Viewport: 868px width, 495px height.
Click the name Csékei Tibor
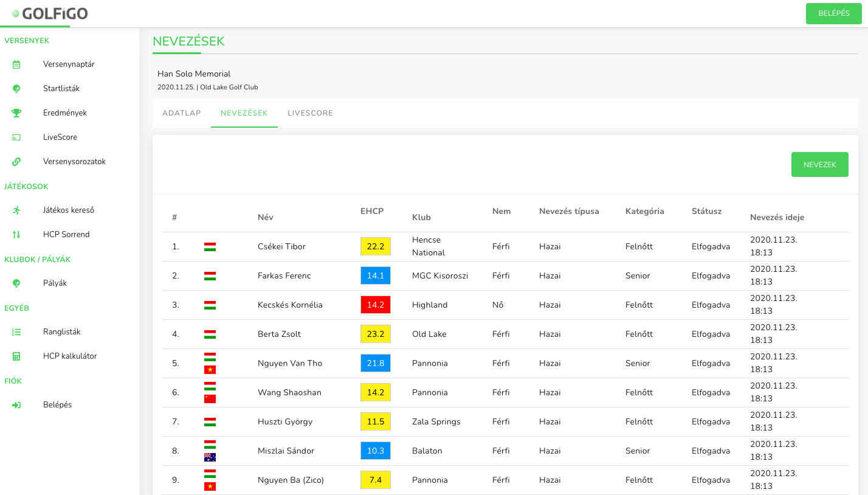pyautogui.click(x=281, y=246)
